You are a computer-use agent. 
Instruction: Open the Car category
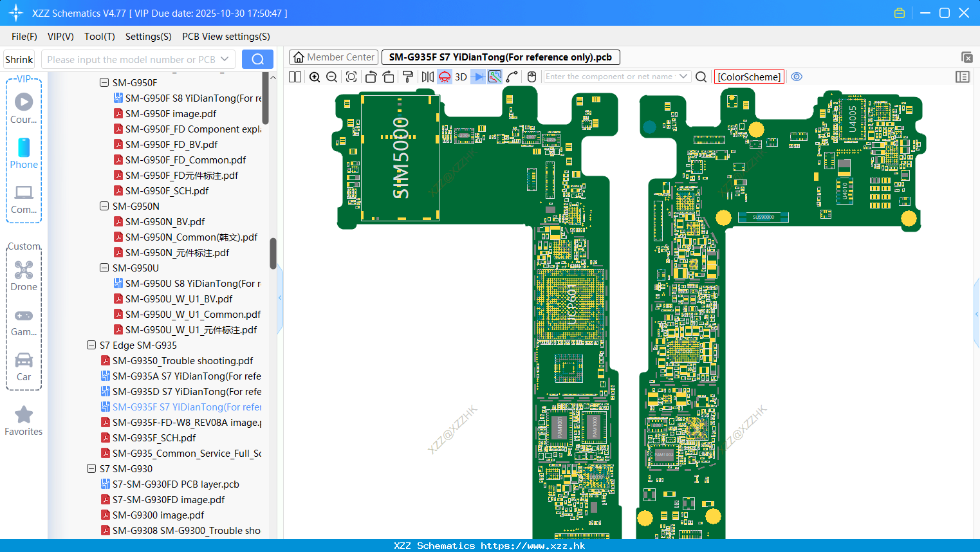(x=24, y=367)
